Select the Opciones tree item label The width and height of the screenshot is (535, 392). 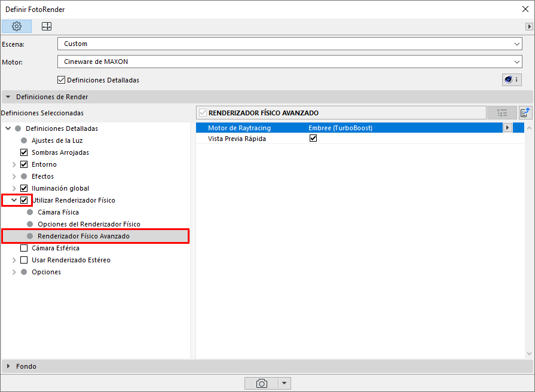[x=47, y=271]
